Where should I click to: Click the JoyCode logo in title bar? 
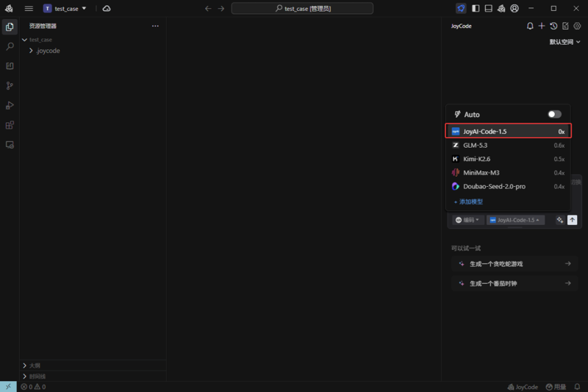(x=9, y=8)
